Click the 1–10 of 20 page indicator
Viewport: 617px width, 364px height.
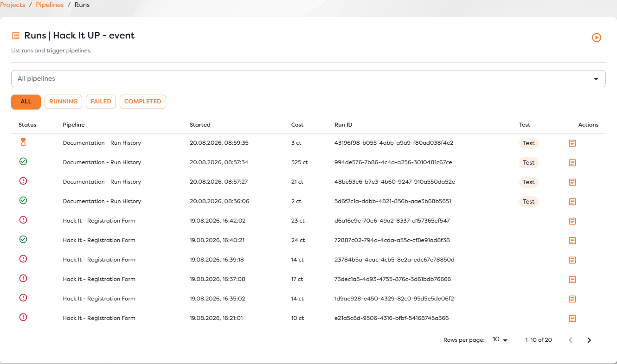coord(539,340)
